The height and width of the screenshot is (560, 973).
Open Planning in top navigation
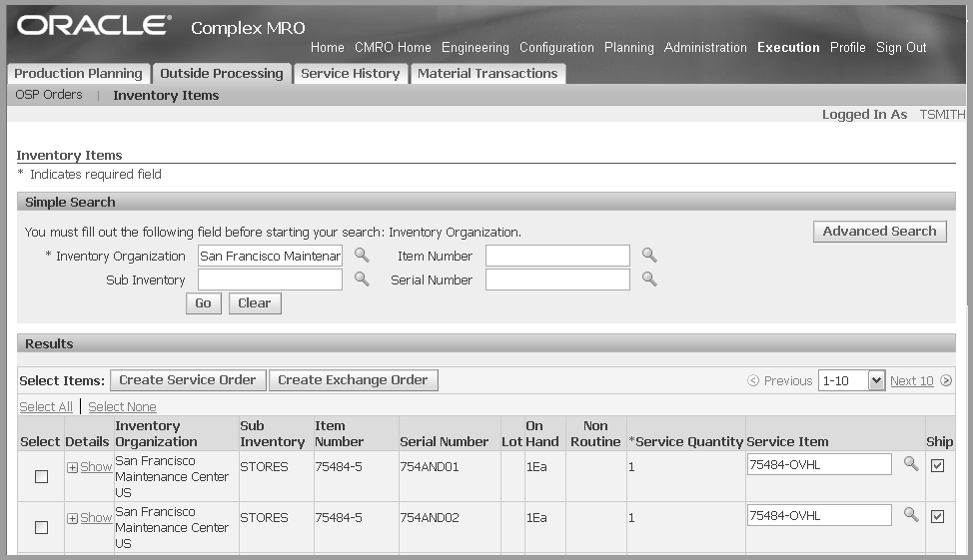pyautogui.click(x=629, y=47)
